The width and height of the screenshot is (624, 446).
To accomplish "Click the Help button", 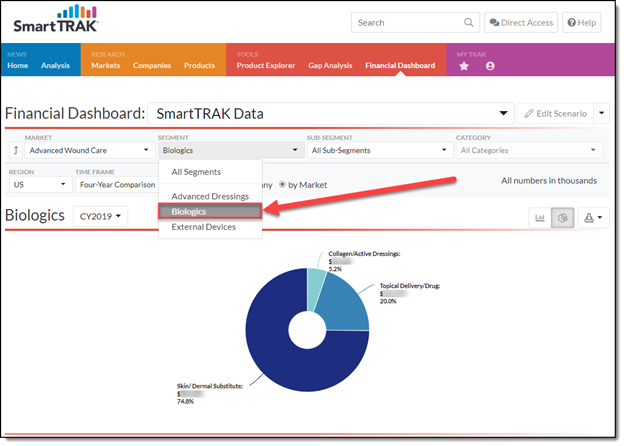I will (581, 23).
